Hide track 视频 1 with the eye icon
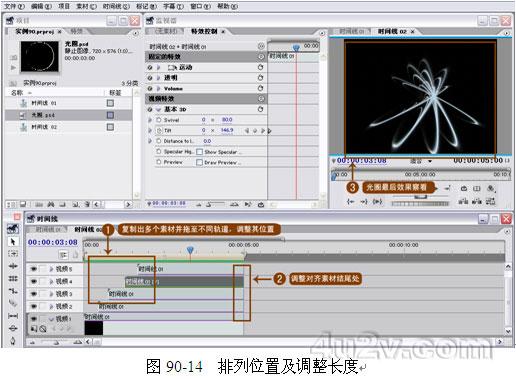The width and height of the screenshot is (516, 379). 33,319
